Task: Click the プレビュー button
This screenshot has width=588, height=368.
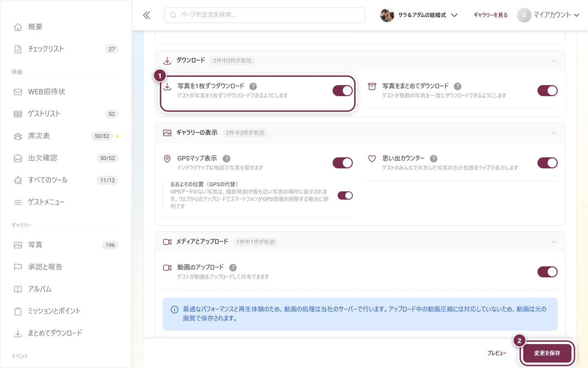Action: point(497,353)
